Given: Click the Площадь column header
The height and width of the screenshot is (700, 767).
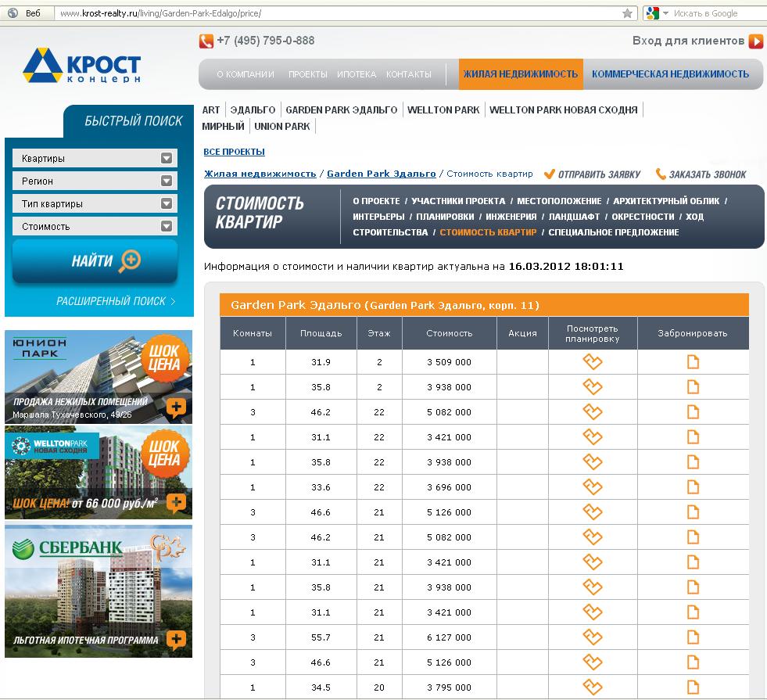Looking at the screenshot, I should pyautogui.click(x=321, y=333).
